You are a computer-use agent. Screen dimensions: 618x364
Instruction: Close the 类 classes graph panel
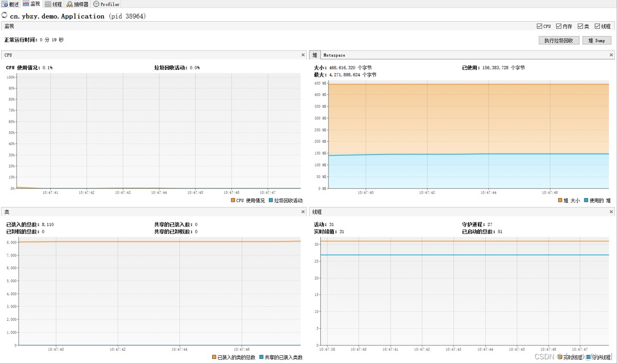click(303, 212)
